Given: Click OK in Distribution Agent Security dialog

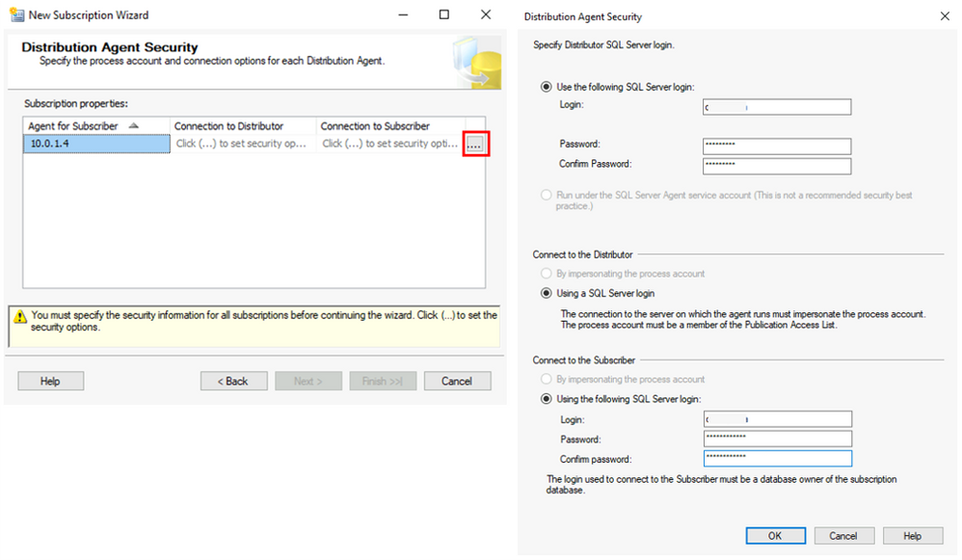Looking at the screenshot, I should coord(775,536).
